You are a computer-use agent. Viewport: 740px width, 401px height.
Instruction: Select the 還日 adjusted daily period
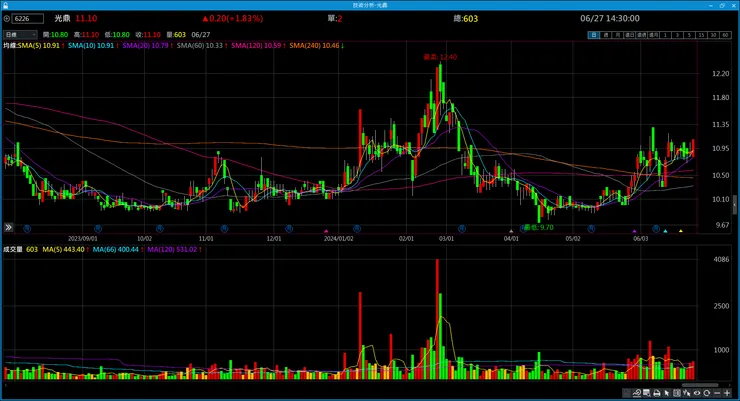[630, 35]
